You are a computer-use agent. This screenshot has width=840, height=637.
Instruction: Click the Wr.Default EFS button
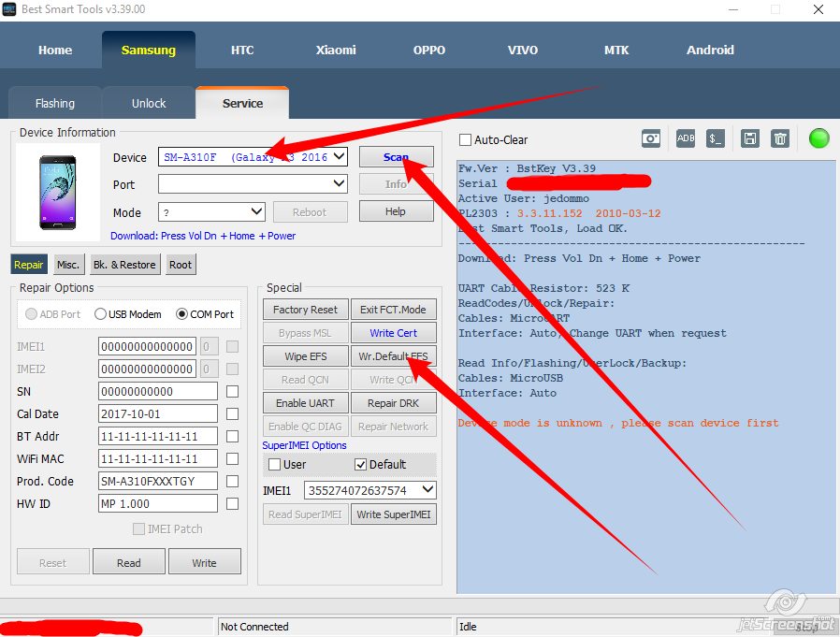pos(393,356)
